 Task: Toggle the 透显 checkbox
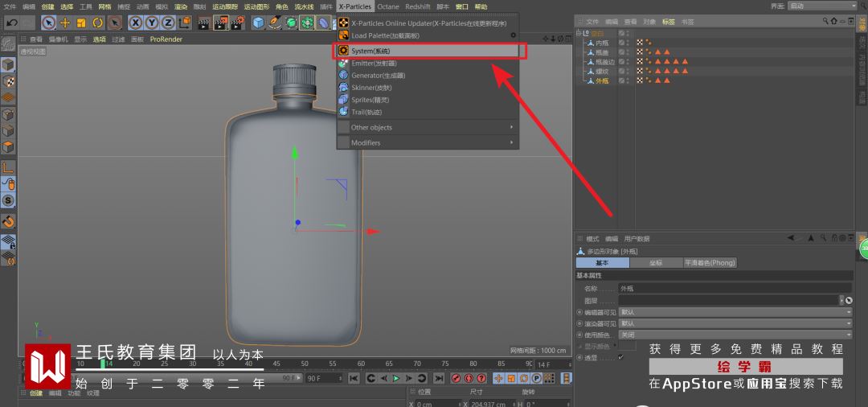click(621, 357)
